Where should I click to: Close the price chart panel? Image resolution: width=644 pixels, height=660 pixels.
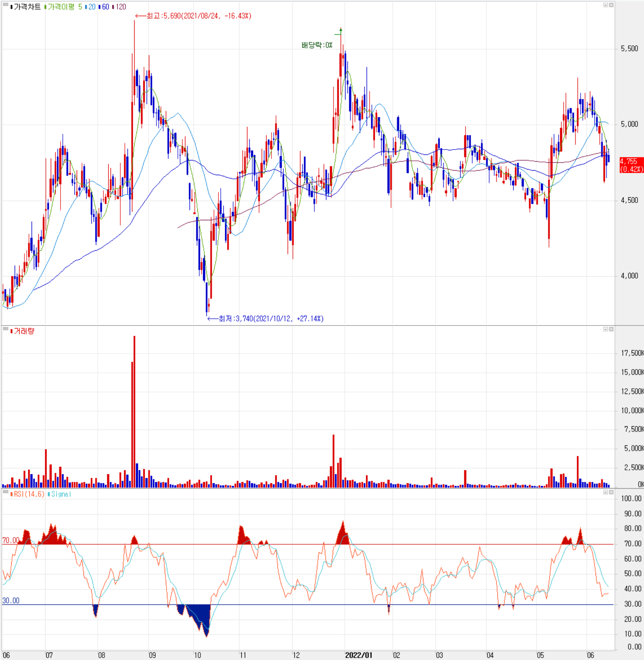click(611, 5)
